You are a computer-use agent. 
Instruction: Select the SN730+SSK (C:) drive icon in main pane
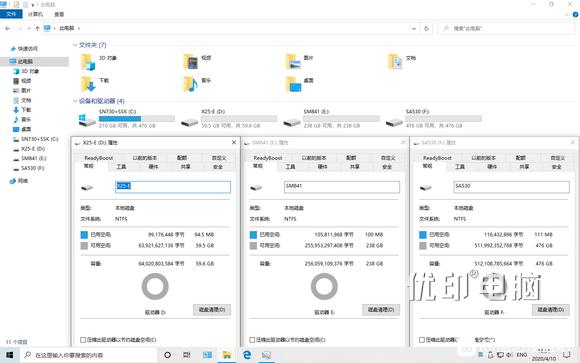click(x=87, y=120)
